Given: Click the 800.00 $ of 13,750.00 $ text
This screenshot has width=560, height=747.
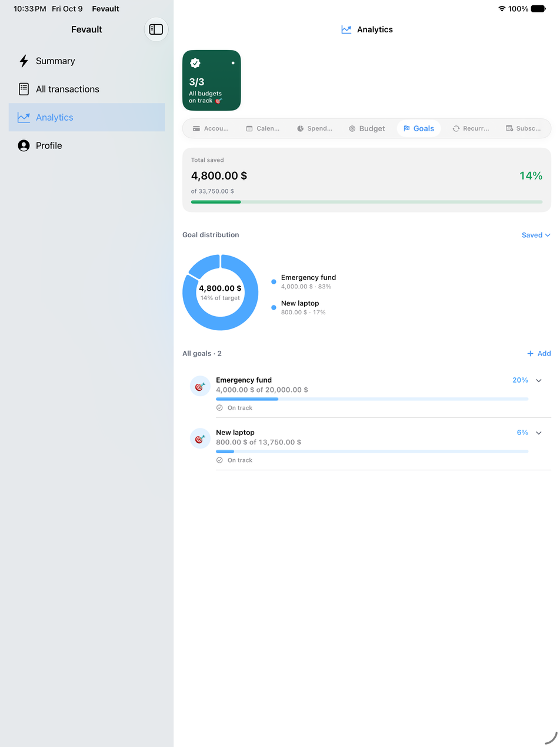Looking at the screenshot, I should [258, 442].
